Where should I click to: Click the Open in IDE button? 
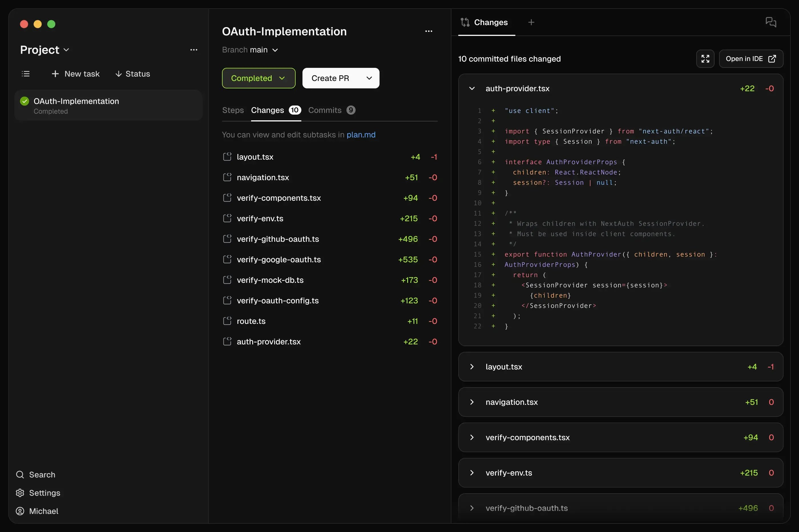coord(750,59)
